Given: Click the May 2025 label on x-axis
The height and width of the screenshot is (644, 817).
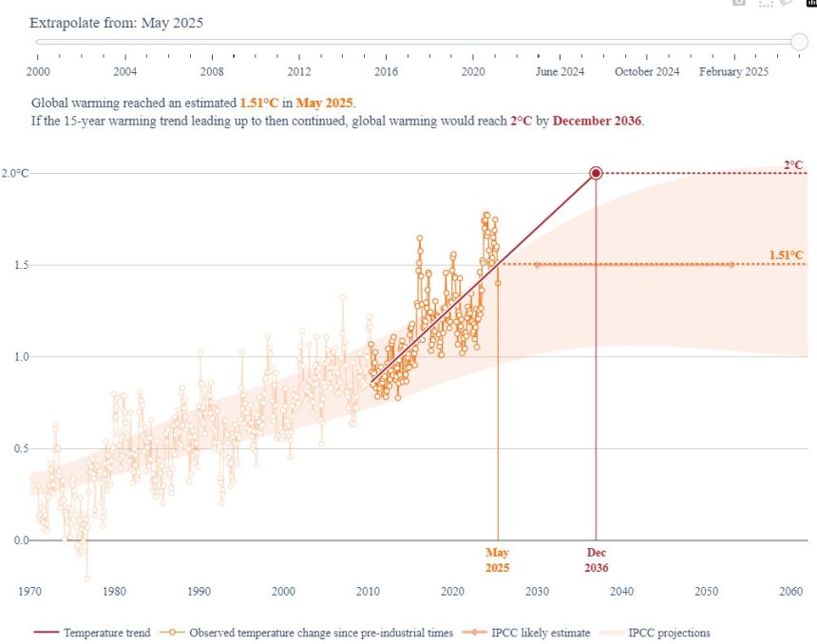Looking at the screenshot, I should (498, 559).
